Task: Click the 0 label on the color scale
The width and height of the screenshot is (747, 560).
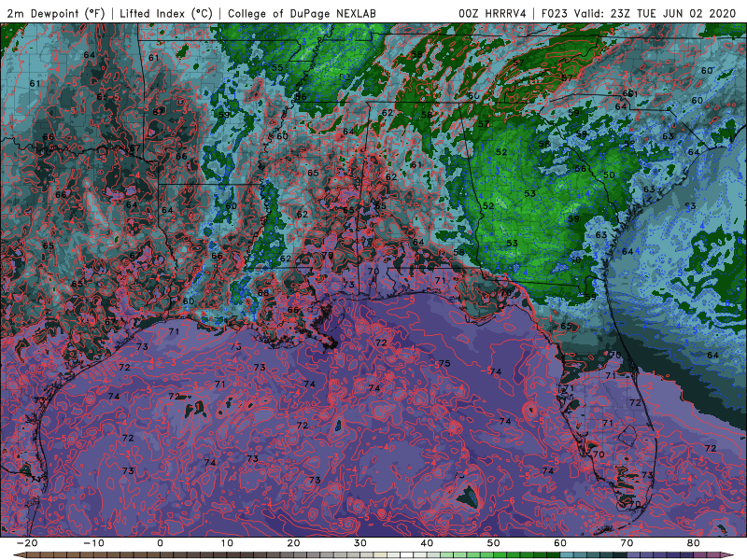Action: (x=160, y=543)
